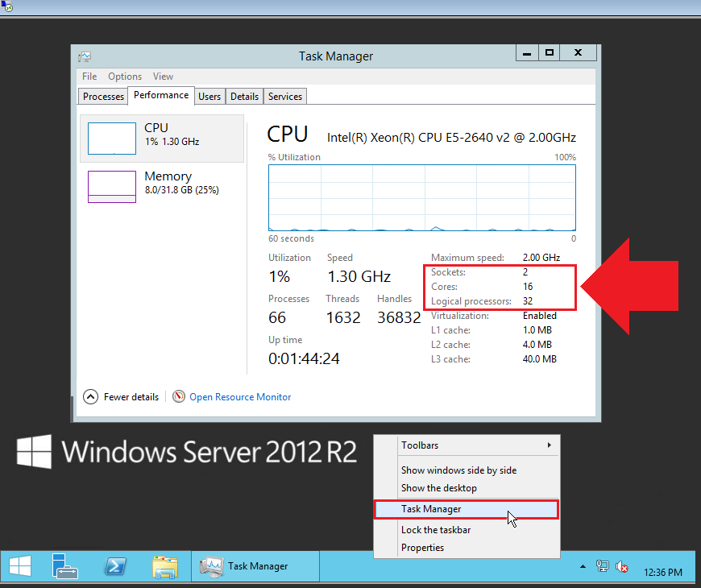Click the Handles value 36832
Screen dimensions: 701x588
coord(399,317)
